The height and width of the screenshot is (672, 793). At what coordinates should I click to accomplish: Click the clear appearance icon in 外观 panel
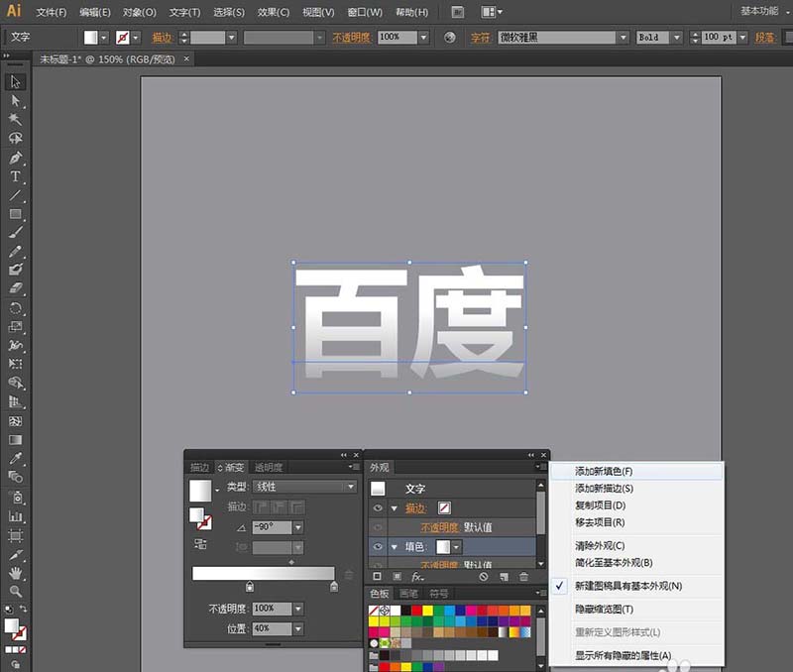(484, 577)
